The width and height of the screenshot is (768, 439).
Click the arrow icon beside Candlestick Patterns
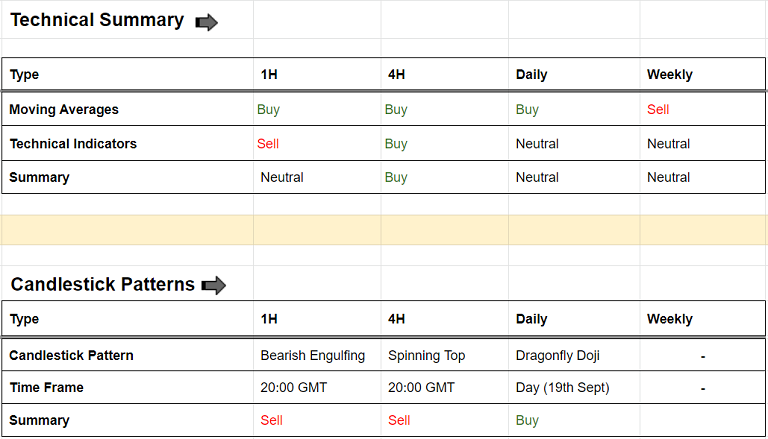(x=214, y=286)
